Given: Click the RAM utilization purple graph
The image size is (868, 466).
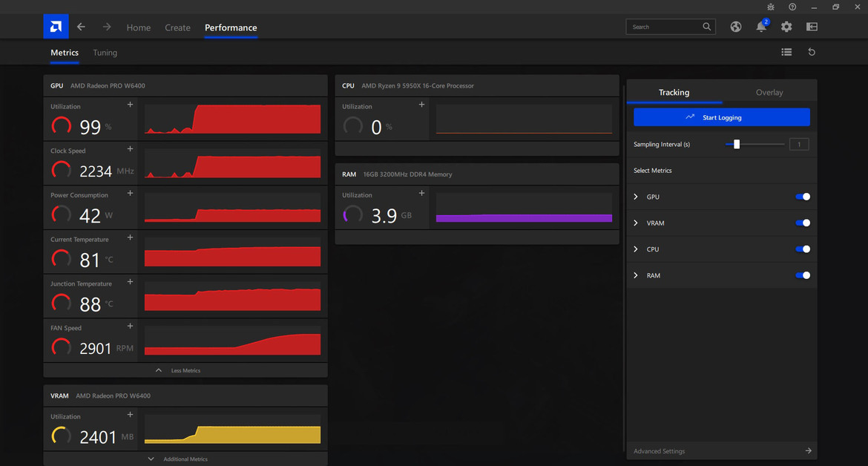Looking at the screenshot, I should pyautogui.click(x=525, y=208).
